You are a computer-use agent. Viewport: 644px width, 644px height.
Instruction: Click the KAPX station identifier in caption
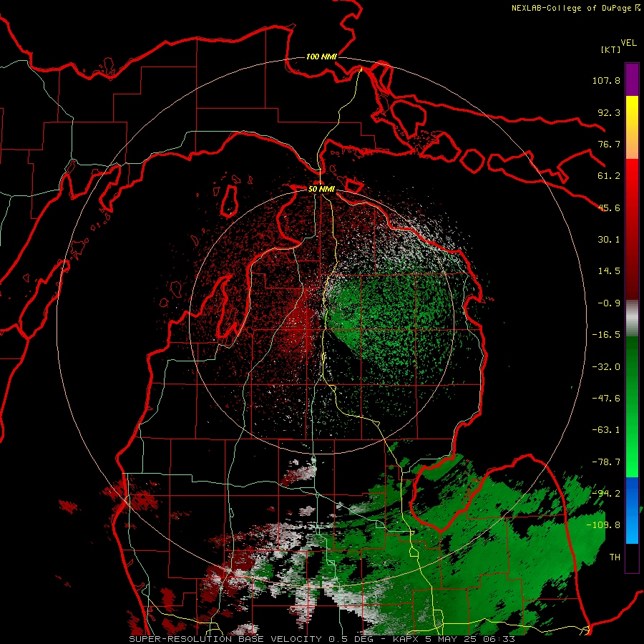click(x=406, y=639)
